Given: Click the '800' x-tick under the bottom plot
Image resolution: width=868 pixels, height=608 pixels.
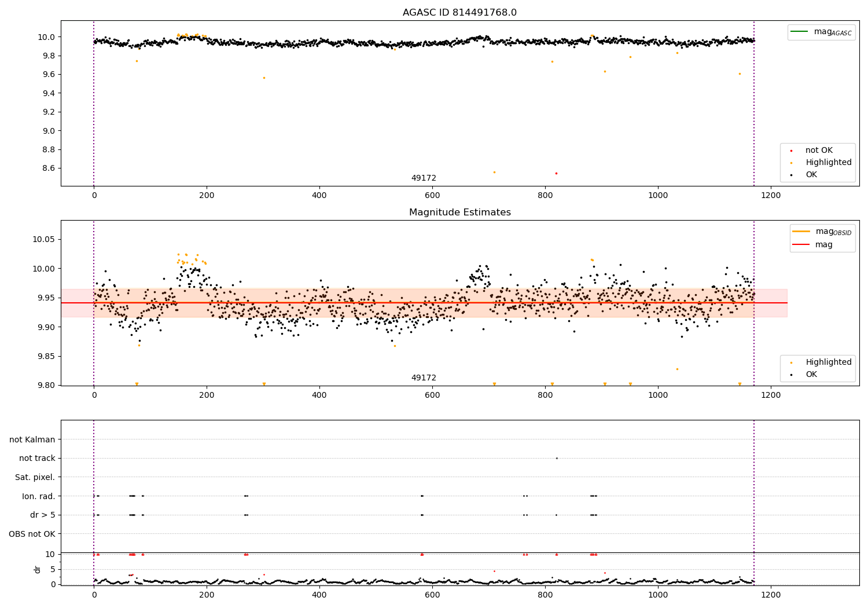Looking at the screenshot, I should (x=545, y=594).
